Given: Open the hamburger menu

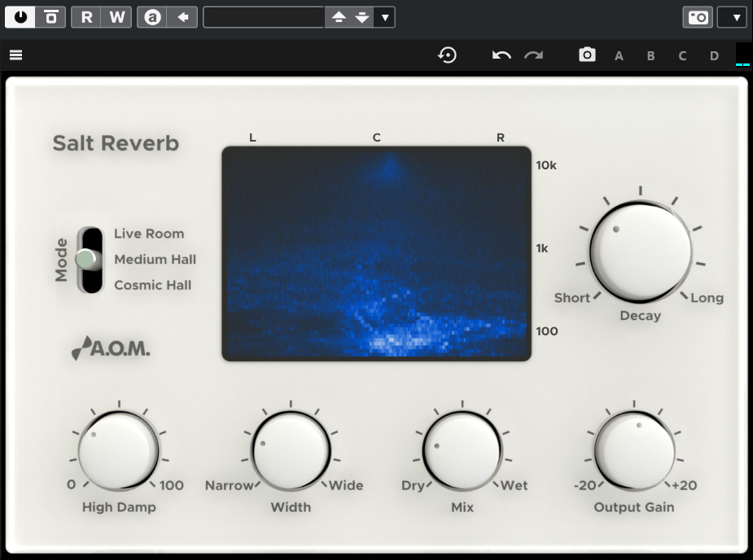Looking at the screenshot, I should click(x=15, y=55).
